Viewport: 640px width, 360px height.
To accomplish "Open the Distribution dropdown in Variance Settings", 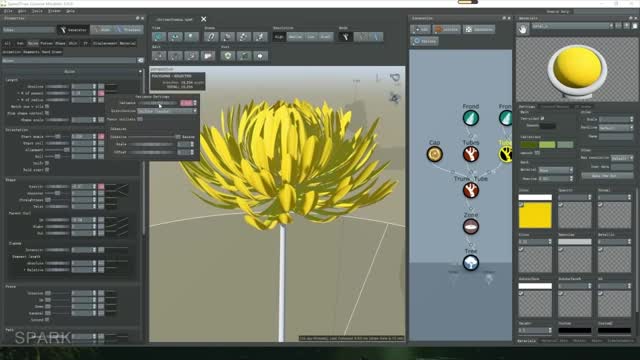I will (167, 111).
